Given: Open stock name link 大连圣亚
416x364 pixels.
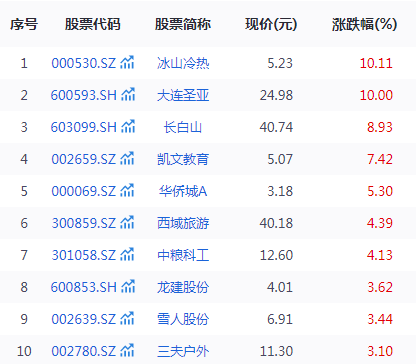Looking at the screenshot, I should [183, 95].
